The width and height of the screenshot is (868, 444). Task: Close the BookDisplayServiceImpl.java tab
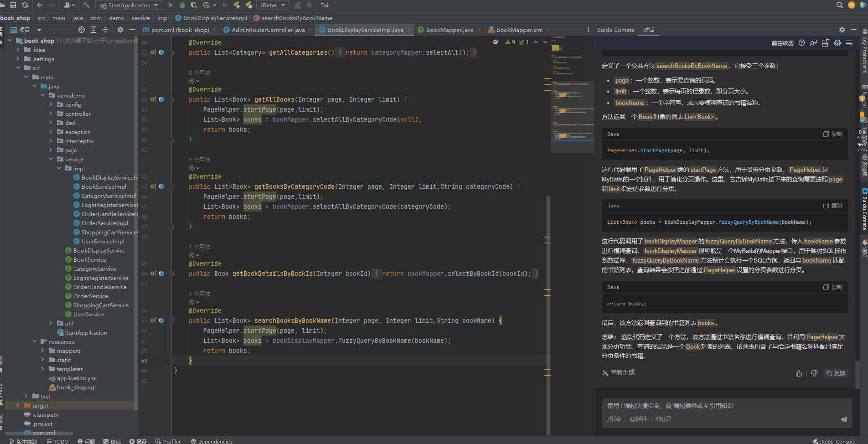click(408, 30)
